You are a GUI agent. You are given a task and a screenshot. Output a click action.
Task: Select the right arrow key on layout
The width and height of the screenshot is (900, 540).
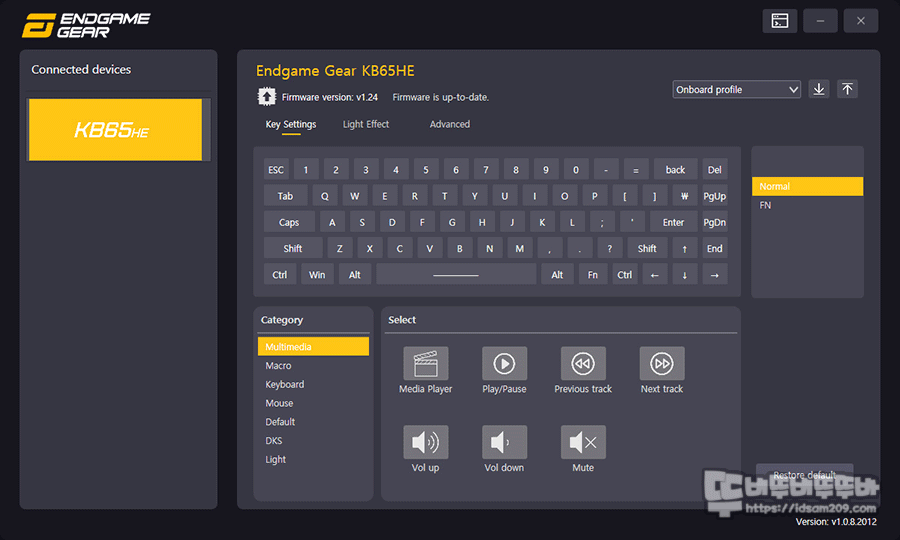pos(715,275)
